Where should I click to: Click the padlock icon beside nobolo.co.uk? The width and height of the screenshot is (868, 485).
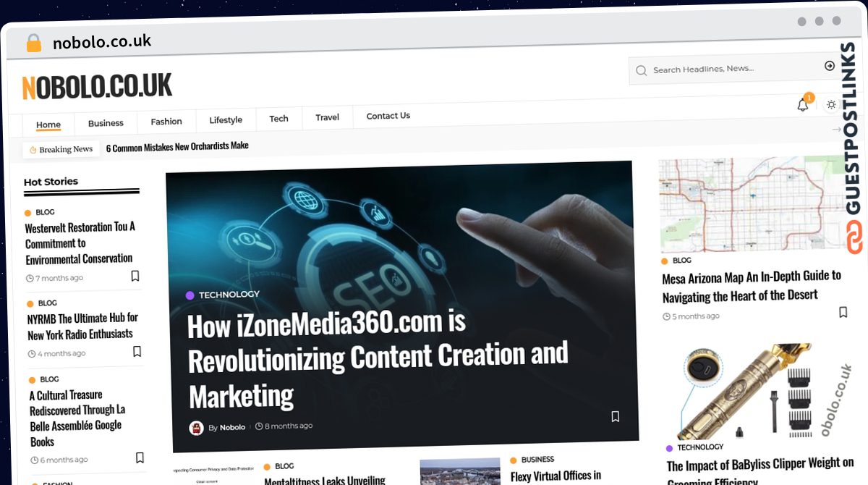34,43
